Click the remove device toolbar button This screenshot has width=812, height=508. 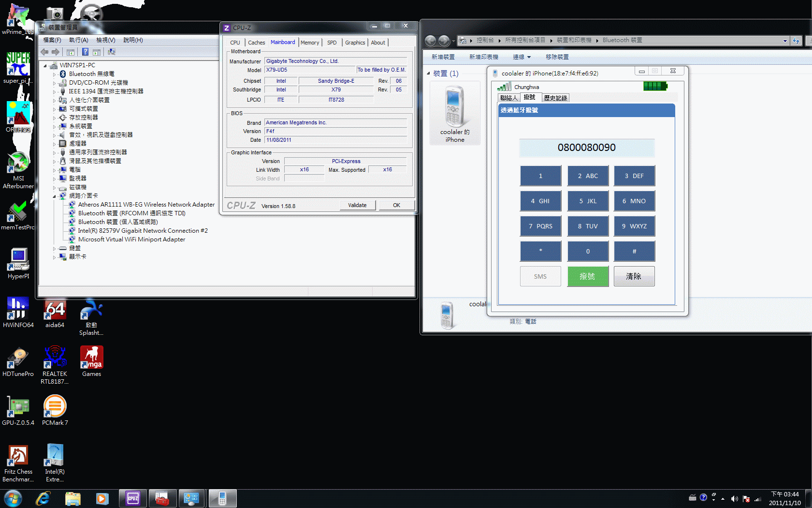coord(557,57)
